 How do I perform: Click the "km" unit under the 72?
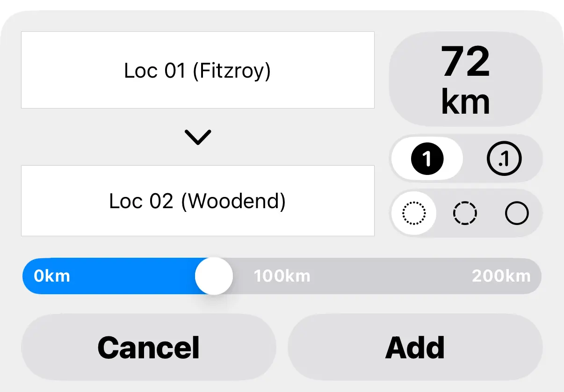click(465, 102)
